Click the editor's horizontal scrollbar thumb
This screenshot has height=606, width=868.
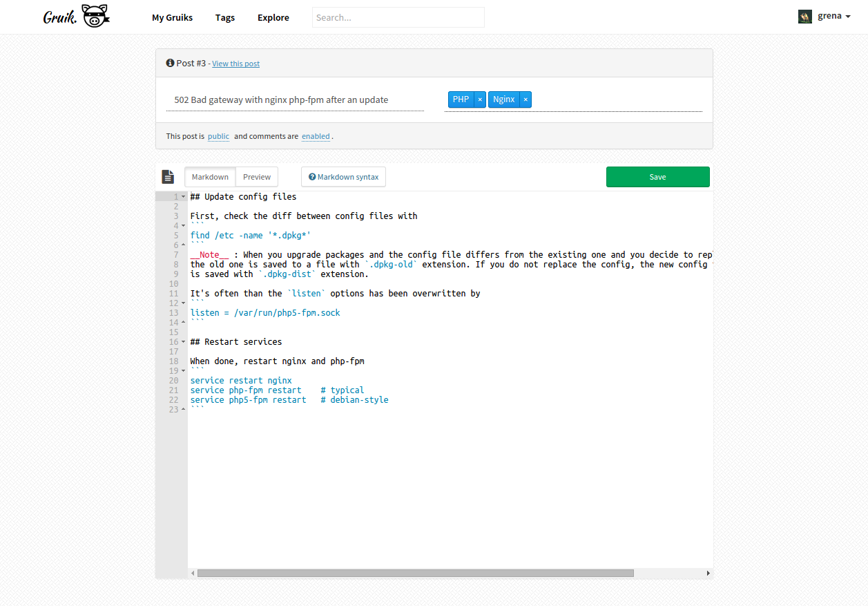click(x=415, y=573)
